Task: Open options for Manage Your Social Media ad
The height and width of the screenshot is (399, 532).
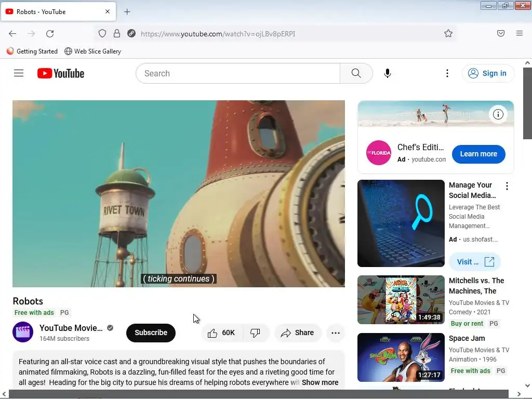Action: [507, 186]
